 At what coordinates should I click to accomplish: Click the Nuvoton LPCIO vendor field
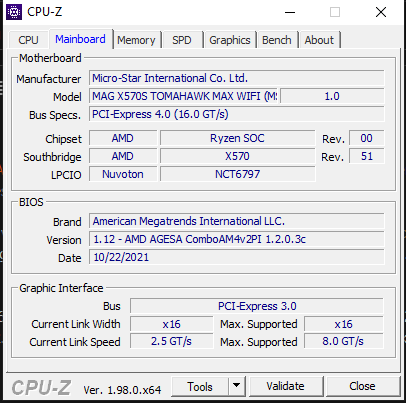[x=123, y=174]
